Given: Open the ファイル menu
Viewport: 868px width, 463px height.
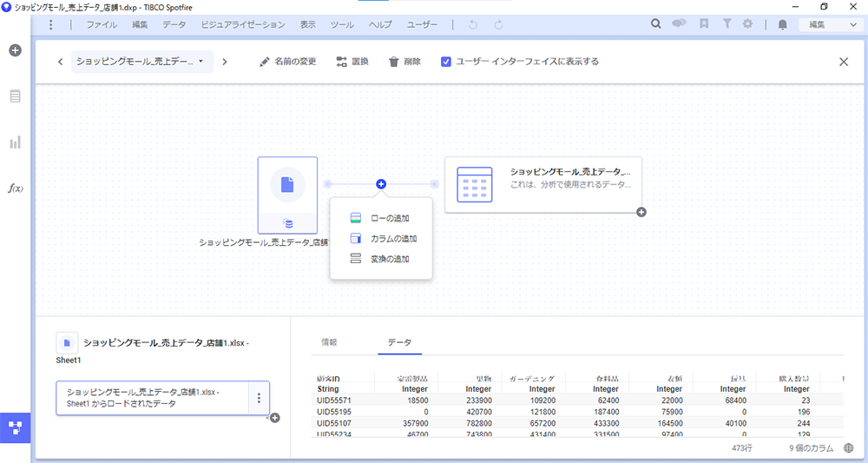Looking at the screenshot, I should (x=102, y=24).
